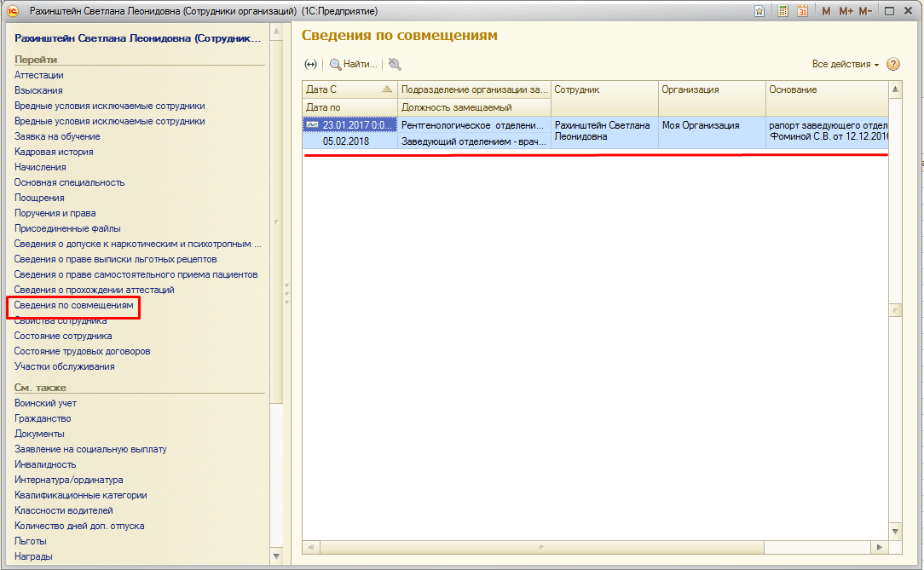The height and width of the screenshot is (570, 924).
Task: Open the calendar icon in title bar
Action: pos(802,11)
